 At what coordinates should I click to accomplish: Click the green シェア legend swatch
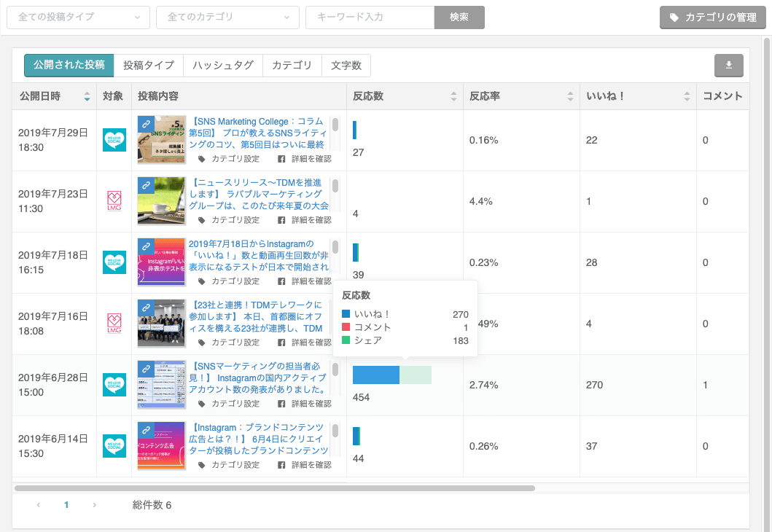(x=346, y=340)
